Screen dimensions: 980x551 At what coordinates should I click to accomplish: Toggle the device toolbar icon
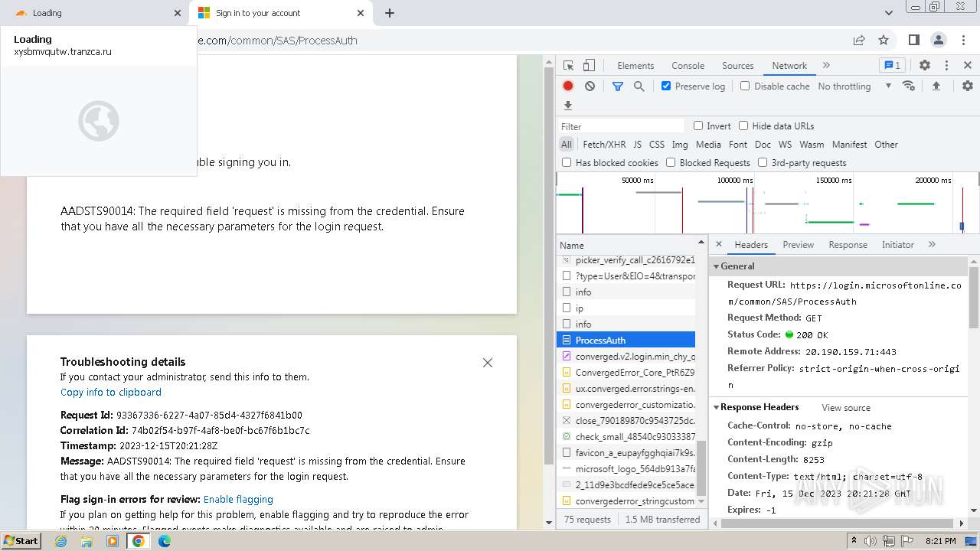click(589, 66)
